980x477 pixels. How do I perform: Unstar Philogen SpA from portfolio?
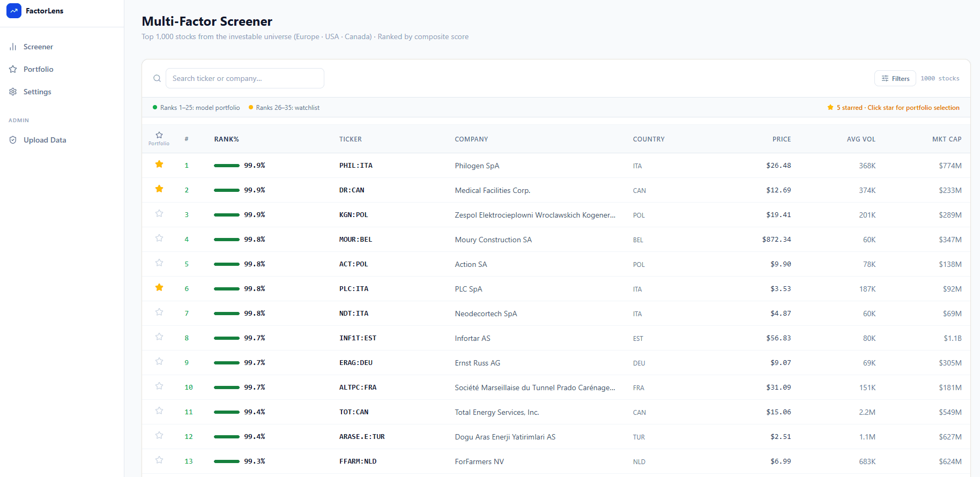point(159,165)
